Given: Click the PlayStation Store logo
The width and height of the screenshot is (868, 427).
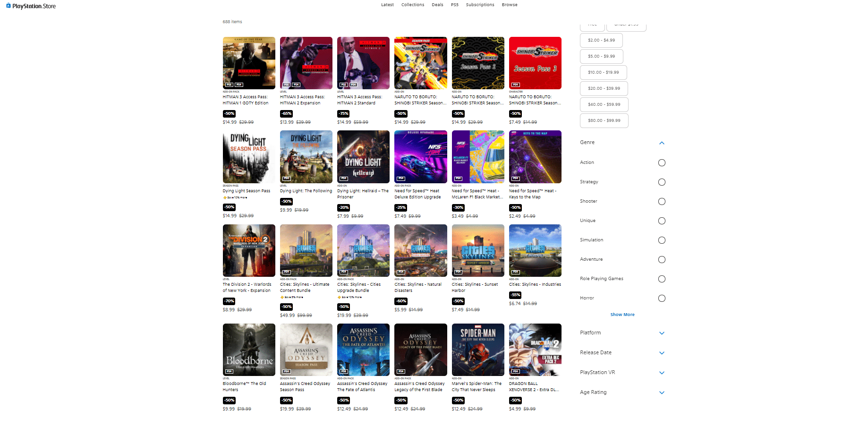Looking at the screenshot, I should 31,6.
